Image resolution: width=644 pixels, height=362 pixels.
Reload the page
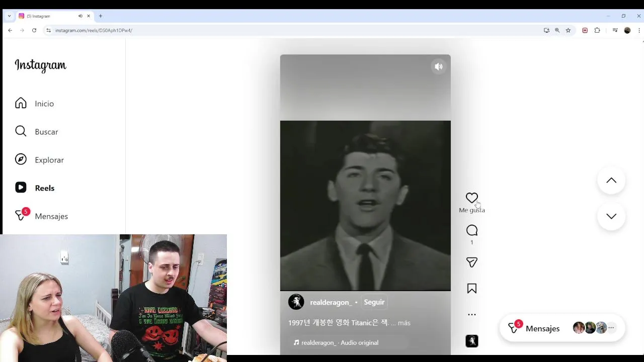(34, 30)
